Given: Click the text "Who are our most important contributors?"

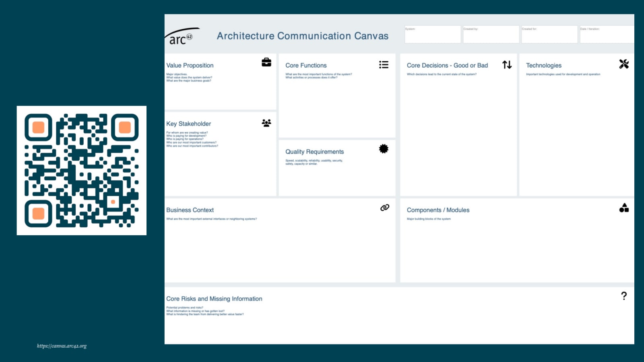Looking at the screenshot, I should coord(192,146).
